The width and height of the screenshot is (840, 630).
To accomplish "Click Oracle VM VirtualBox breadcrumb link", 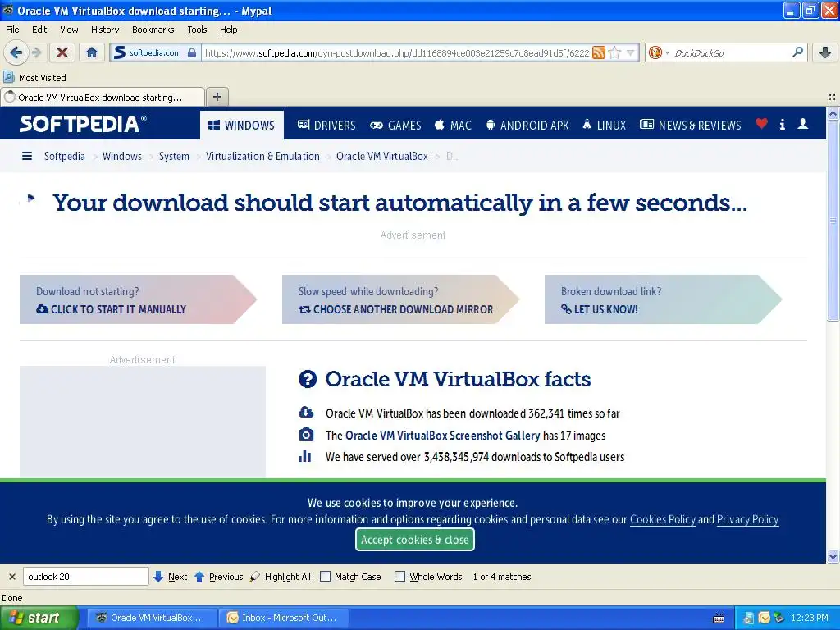I will (x=382, y=156).
